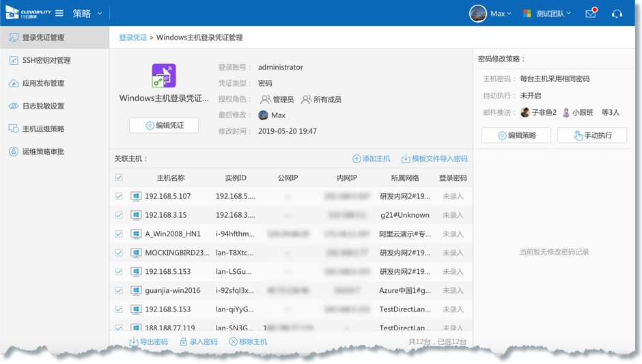Click the headset support icon
The height and width of the screenshot is (364, 642).
(x=617, y=14)
